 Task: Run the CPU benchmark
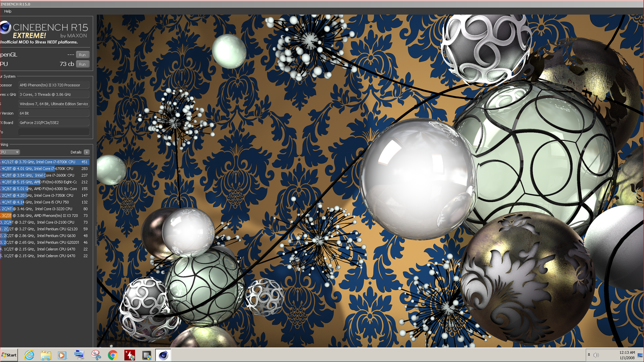coord(83,64)
